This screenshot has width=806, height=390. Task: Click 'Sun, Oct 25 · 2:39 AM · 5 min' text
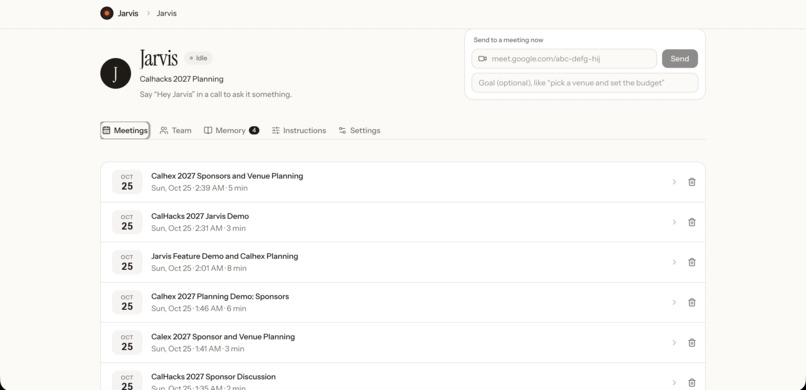coord(199,188)
